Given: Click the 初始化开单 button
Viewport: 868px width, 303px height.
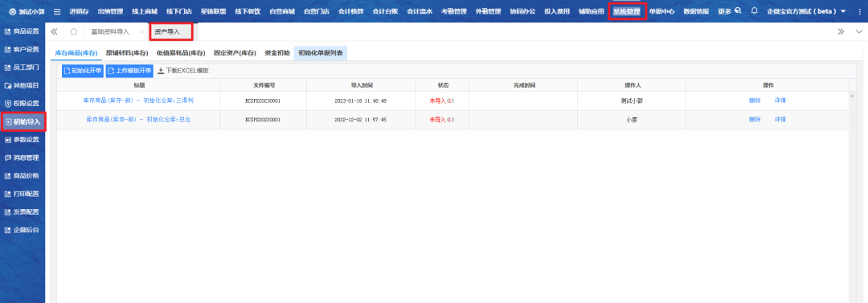Looking at the screenshot, I should pos(83,71).
